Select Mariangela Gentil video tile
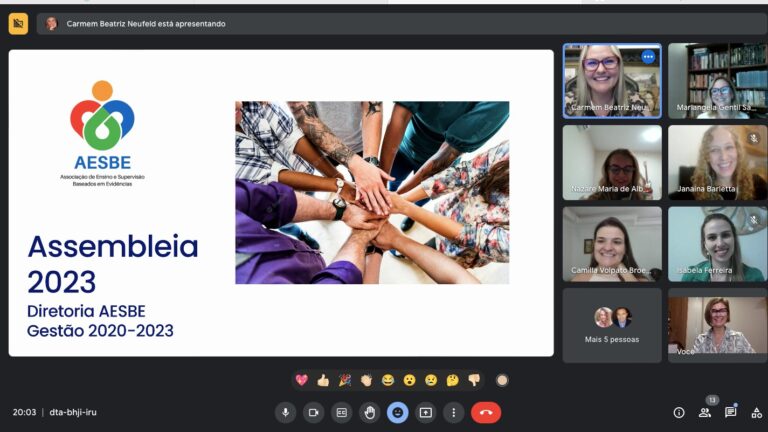The image size is (768, 432). [x=718, y=81]
